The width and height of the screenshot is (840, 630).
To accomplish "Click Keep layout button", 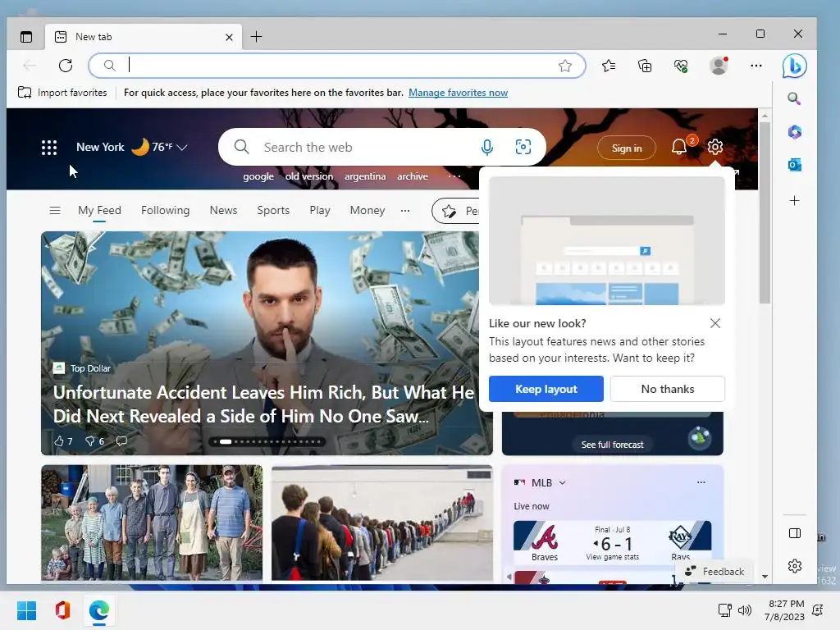I will [x=546, y=389].
